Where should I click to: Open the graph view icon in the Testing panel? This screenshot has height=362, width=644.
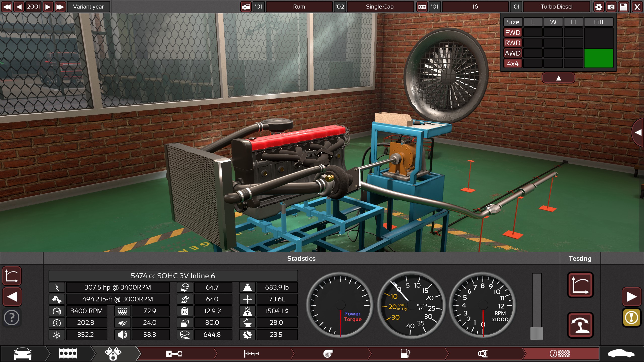(580, 285)
